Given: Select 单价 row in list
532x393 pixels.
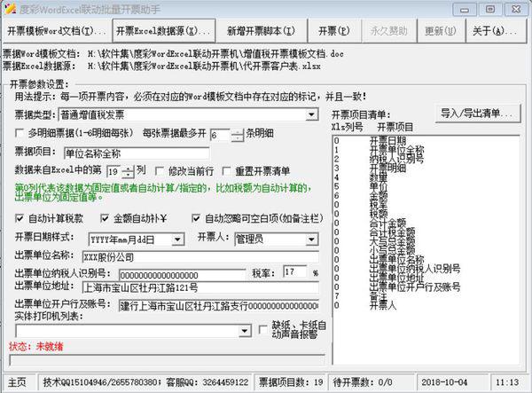Looking at the screenshot, I should point(426,186).
